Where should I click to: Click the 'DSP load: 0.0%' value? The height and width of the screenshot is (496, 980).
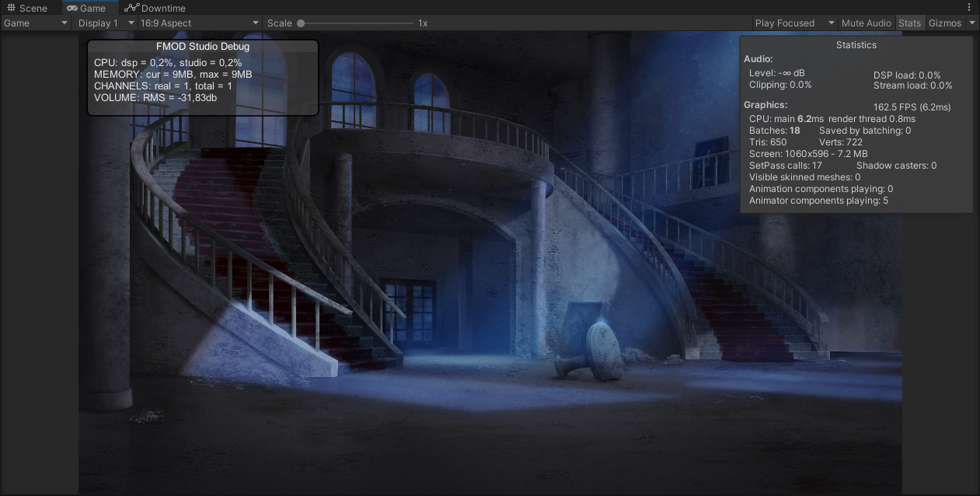[907, 75]
